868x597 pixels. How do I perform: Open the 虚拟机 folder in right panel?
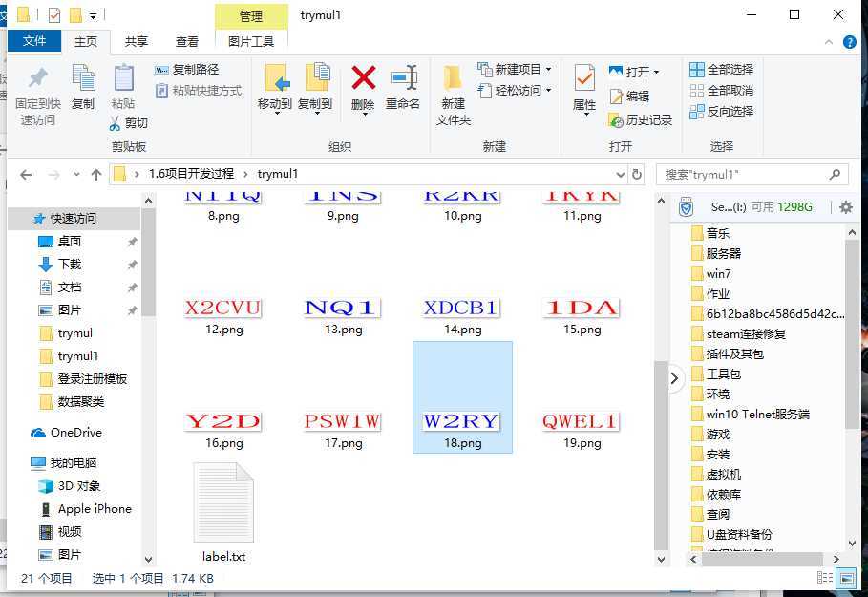point(724,475)
